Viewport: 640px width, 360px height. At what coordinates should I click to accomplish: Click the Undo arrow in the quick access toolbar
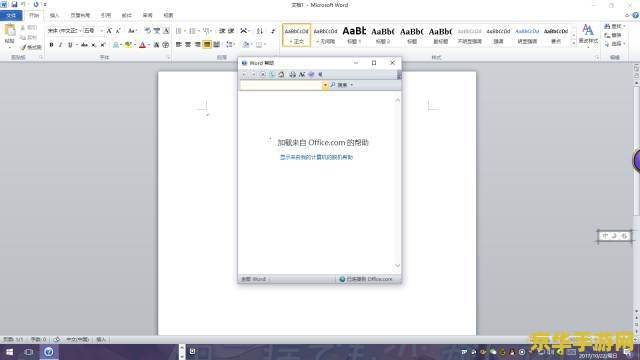coord(24,4)
